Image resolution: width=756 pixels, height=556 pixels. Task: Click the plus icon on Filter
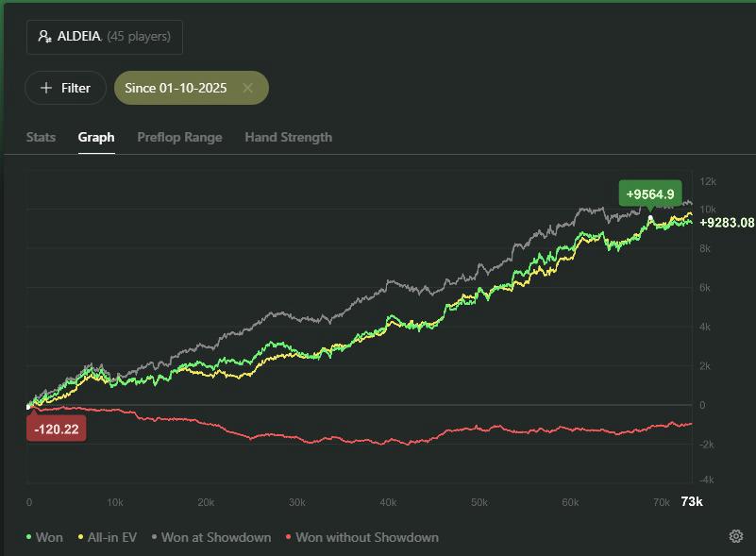[x=46, y=88]
